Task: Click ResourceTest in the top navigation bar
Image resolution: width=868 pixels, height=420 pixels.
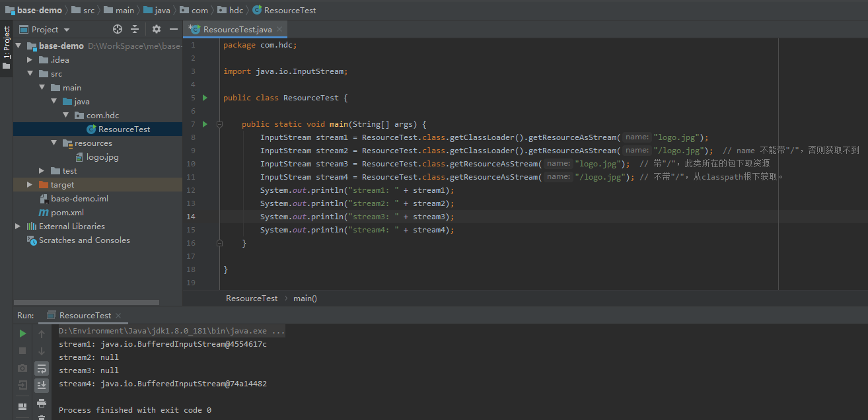Action: (x=284, y=10)
